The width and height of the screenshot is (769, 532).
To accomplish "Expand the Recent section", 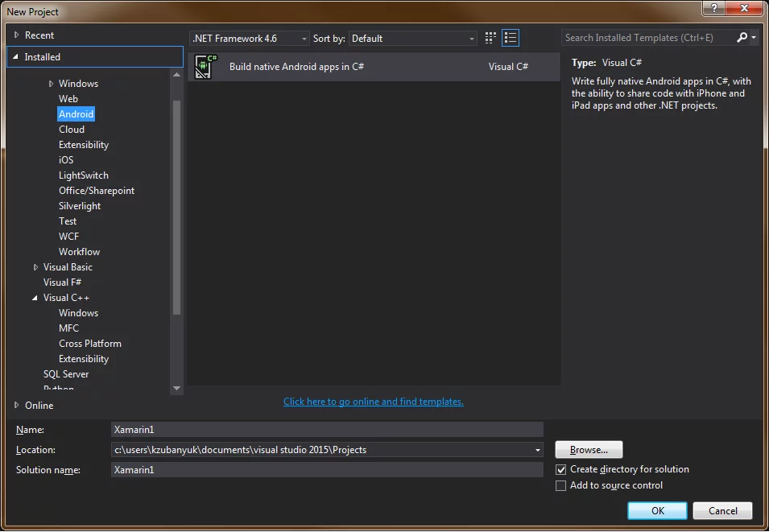I will point(17,35).
